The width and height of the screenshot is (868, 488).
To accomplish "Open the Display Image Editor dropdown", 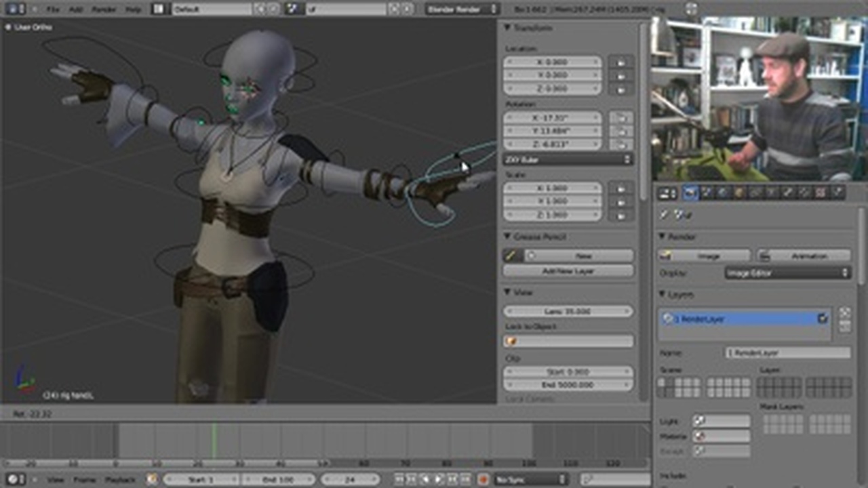I will [x=787, y=272].
